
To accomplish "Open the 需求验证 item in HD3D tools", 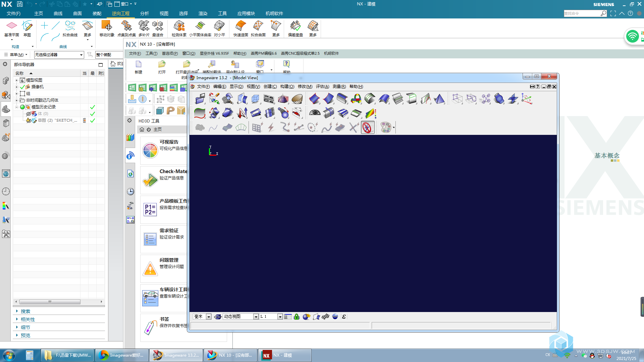I will pyautogui.click(x=164, y=239).
